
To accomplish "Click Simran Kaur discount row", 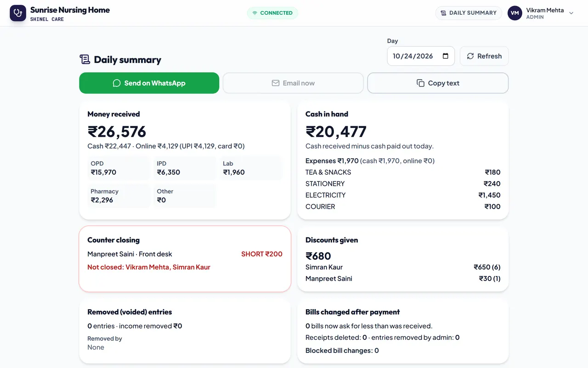I will click(x=403, y=267).
